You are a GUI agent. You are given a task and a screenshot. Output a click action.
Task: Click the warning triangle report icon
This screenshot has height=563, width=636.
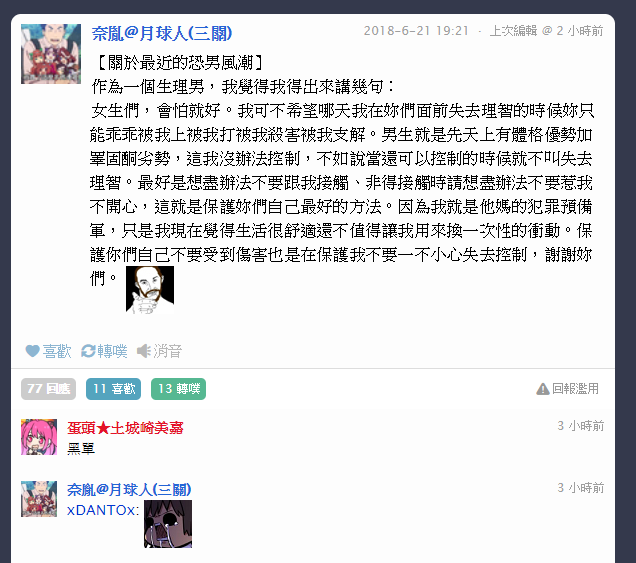pyautogui.click(x=542, y=389)
